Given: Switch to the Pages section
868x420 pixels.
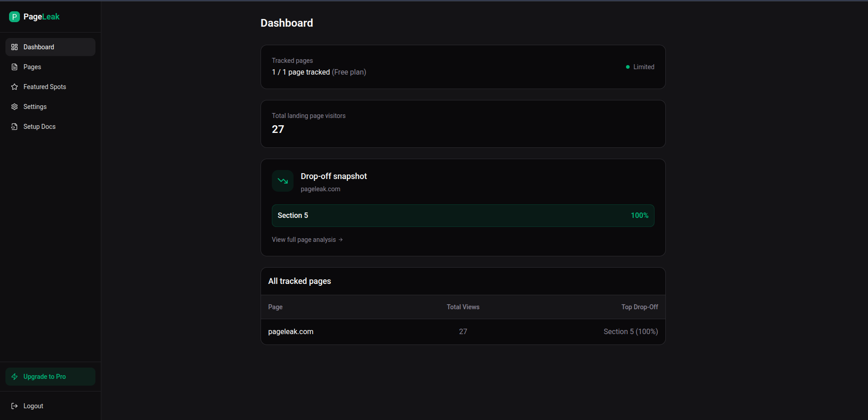Looking at the screenshot, I should pos(32,66).
